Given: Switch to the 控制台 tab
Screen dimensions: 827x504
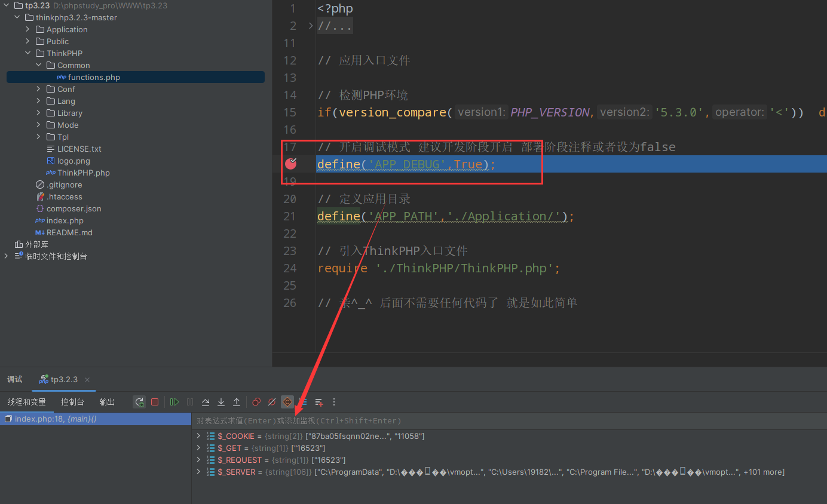Looking at the screenshot, I should (x=72, y=402).
